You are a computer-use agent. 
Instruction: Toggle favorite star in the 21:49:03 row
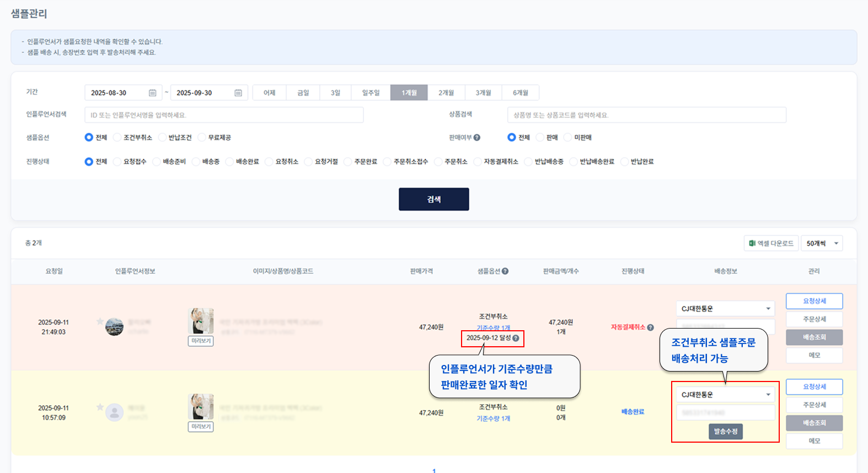[100, 321]
